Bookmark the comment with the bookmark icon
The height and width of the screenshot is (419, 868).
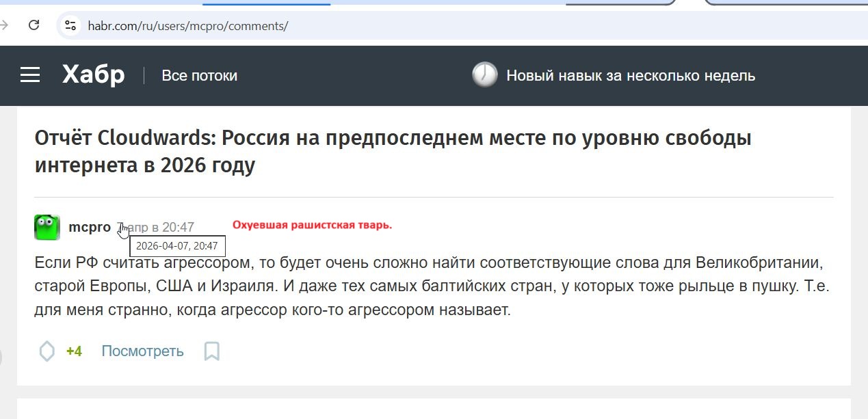212,351
